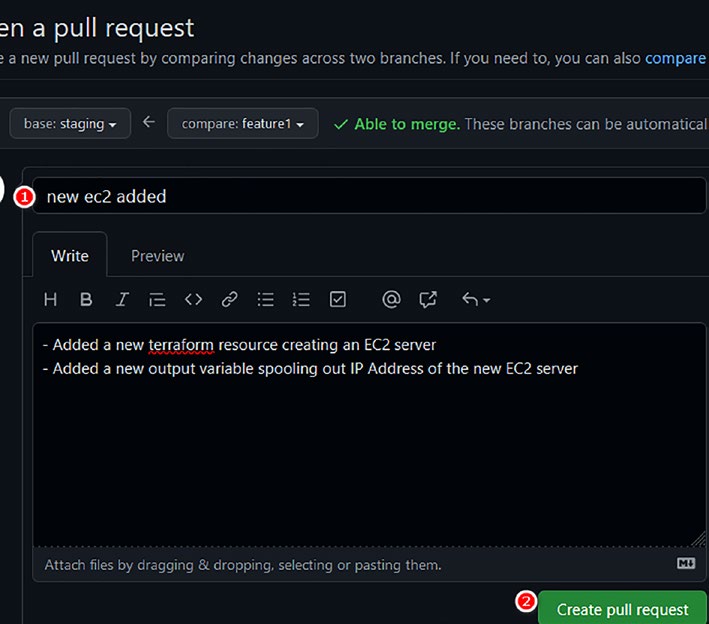The image size is (709, 624).
Task: Open the saved replies dropdown
Action: 476,299
